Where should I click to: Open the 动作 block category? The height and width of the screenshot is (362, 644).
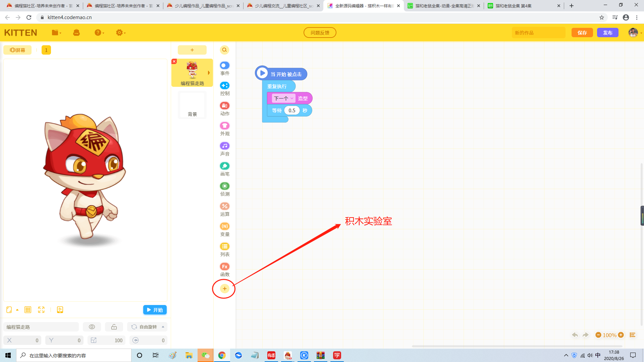[225, 109]
